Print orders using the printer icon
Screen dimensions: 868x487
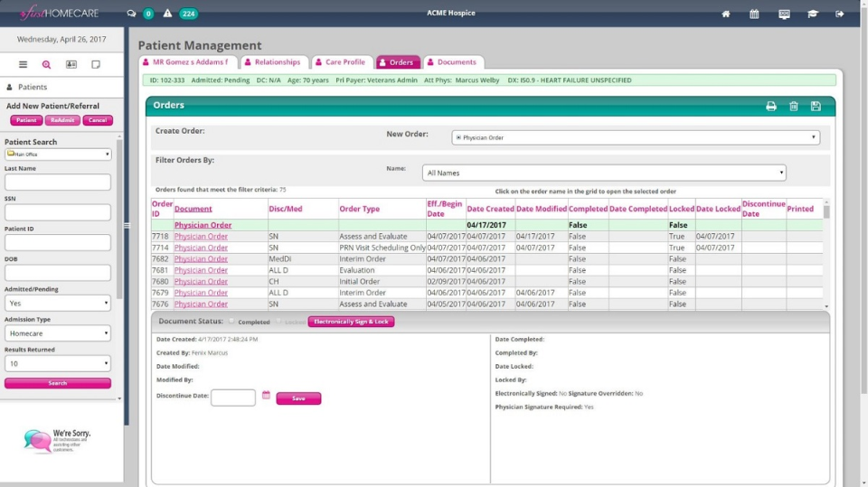pos(771,106)
